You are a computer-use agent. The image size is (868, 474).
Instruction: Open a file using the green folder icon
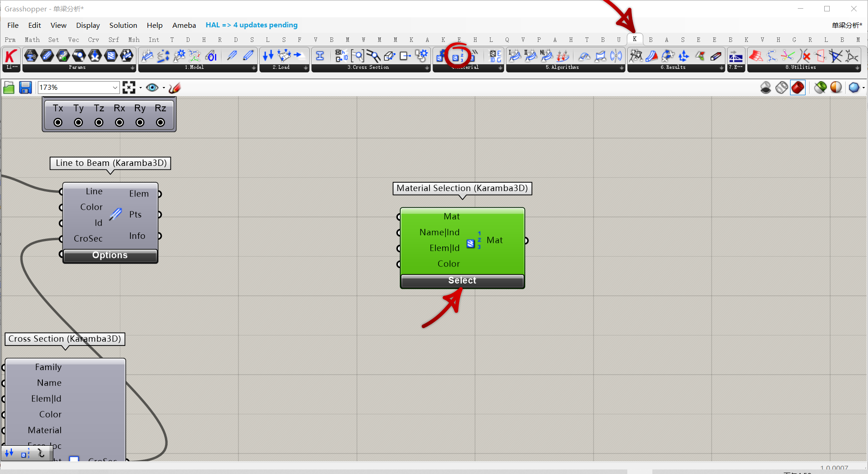pyautogui.click(x=9, y=88)
